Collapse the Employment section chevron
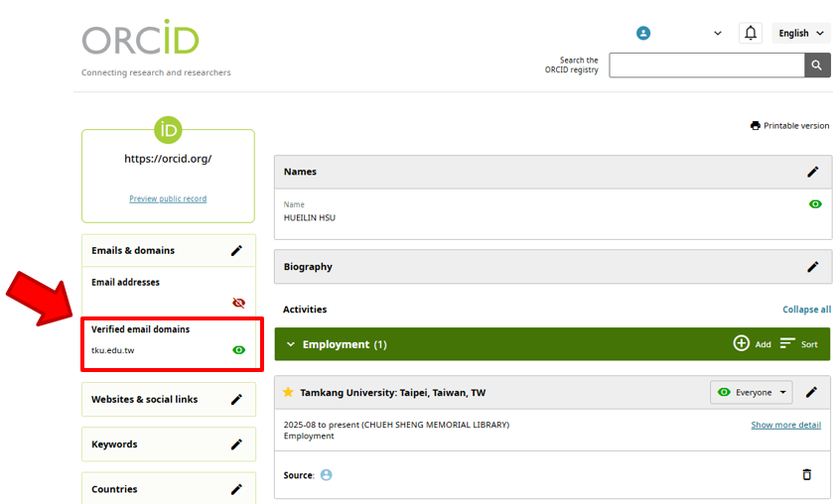The height and width of the screenshot is (504, 833). click(x=291, y=344)
